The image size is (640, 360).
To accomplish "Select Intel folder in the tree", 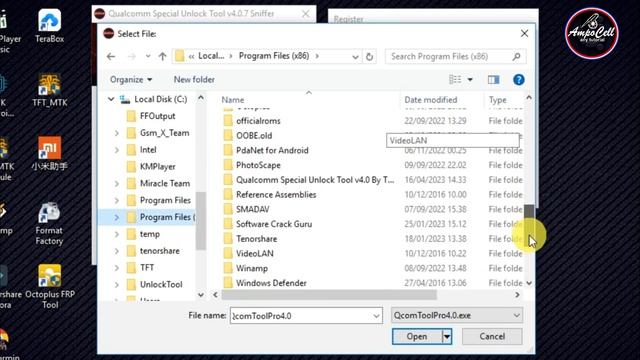I will tap(148, 150).
